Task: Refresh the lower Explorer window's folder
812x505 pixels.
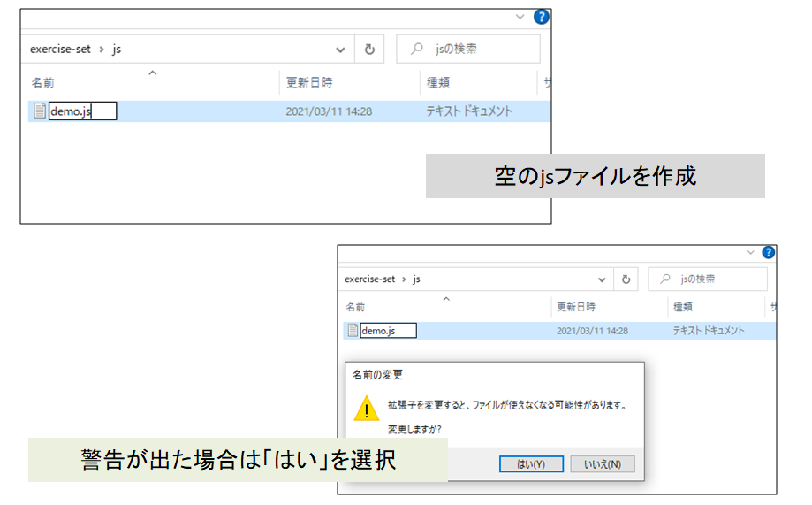Action: (x=626, y=279)
